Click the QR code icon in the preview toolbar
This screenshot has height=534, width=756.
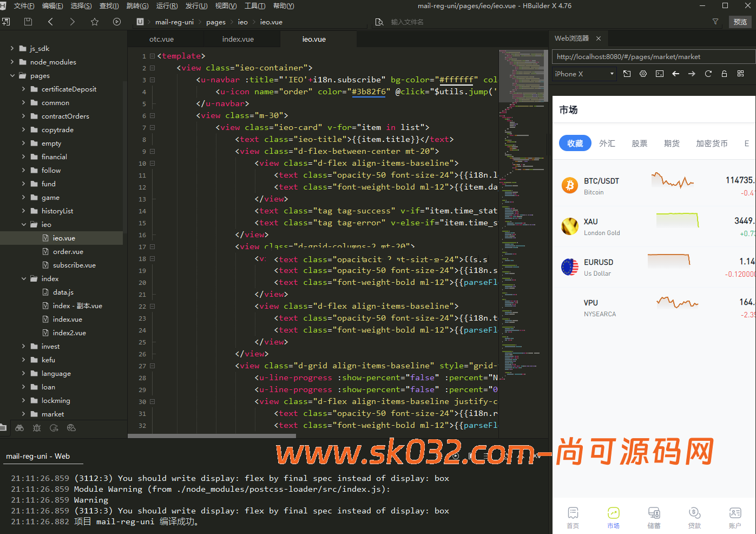click(x=740, y=73)
